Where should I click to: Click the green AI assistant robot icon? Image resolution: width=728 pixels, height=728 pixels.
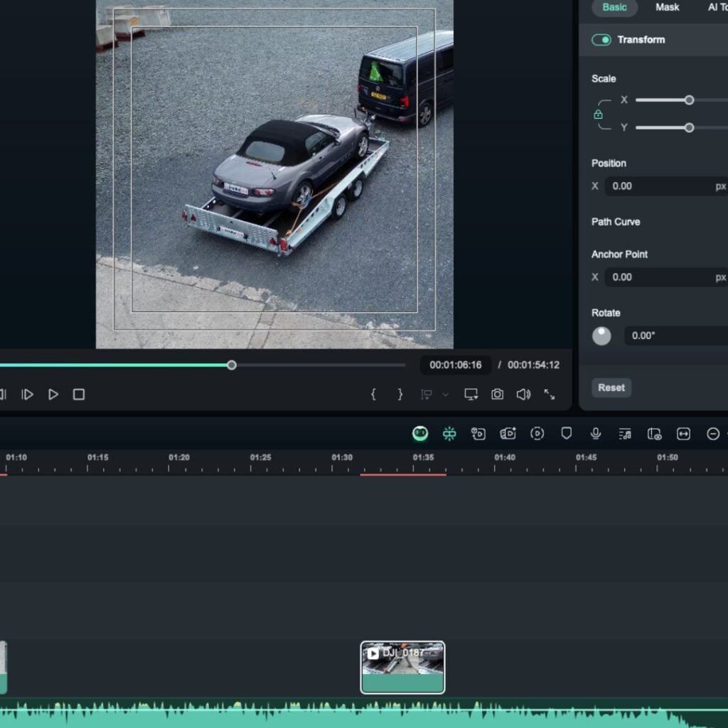coord(420,434)
